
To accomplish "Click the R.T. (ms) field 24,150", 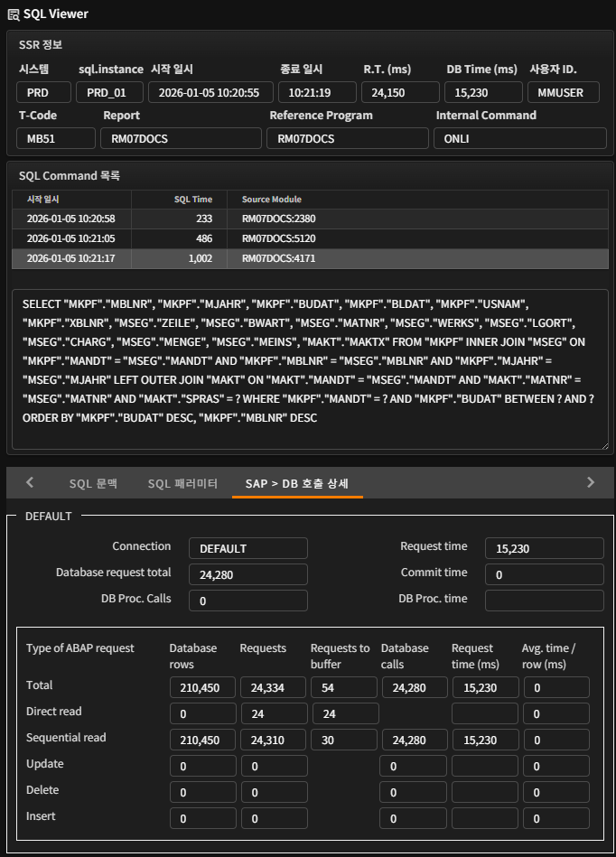I will coord(400,92).
